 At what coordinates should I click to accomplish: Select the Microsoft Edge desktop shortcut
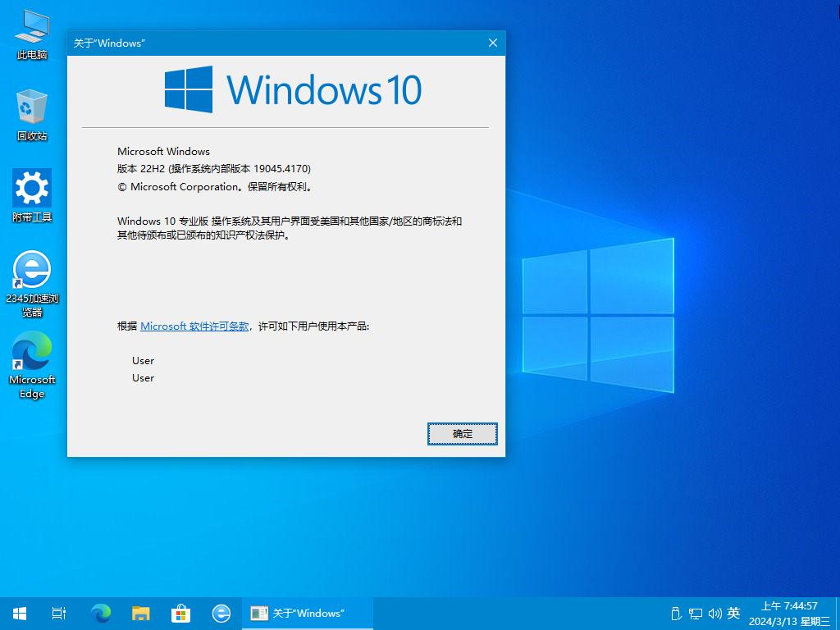[x=32, y=365]
